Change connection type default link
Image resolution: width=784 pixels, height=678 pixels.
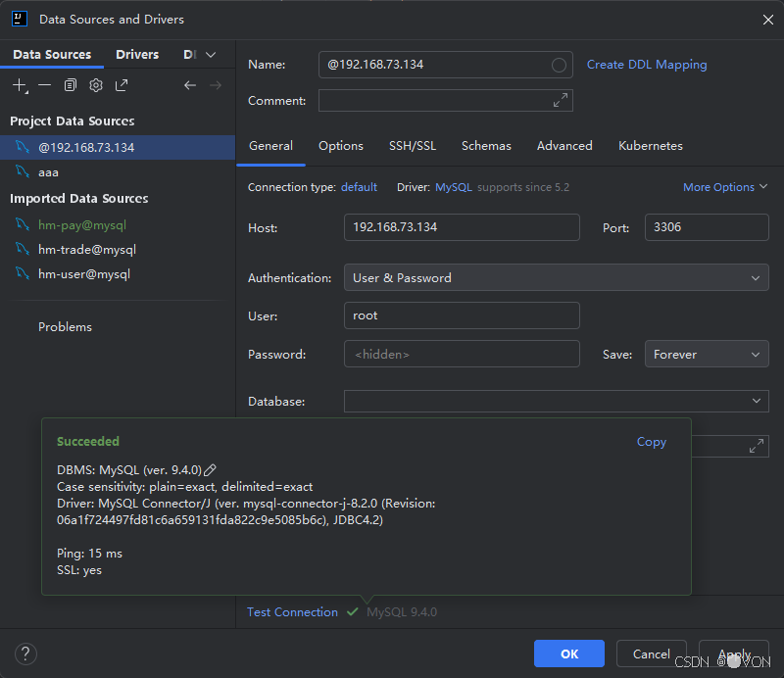coord(359,187)
